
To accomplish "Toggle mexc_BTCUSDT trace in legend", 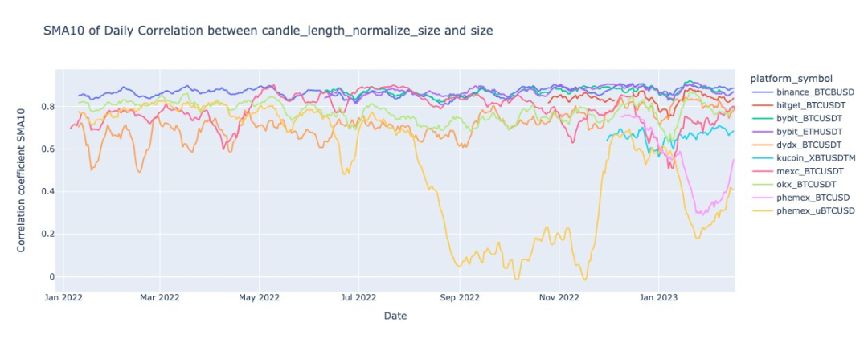I will [810, 171].
